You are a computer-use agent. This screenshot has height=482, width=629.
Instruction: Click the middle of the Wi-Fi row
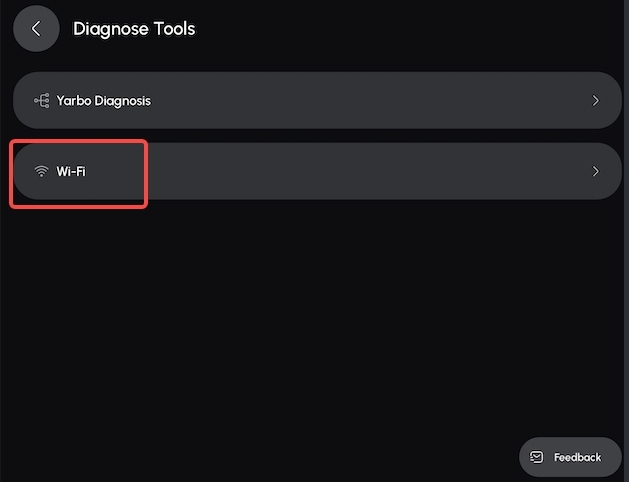pos(317,171)
